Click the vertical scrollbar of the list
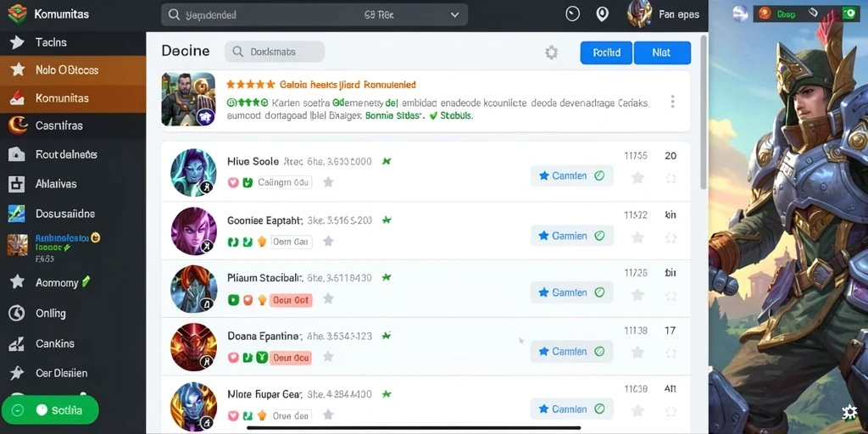868x434 pixels. [x=704, y=111]
